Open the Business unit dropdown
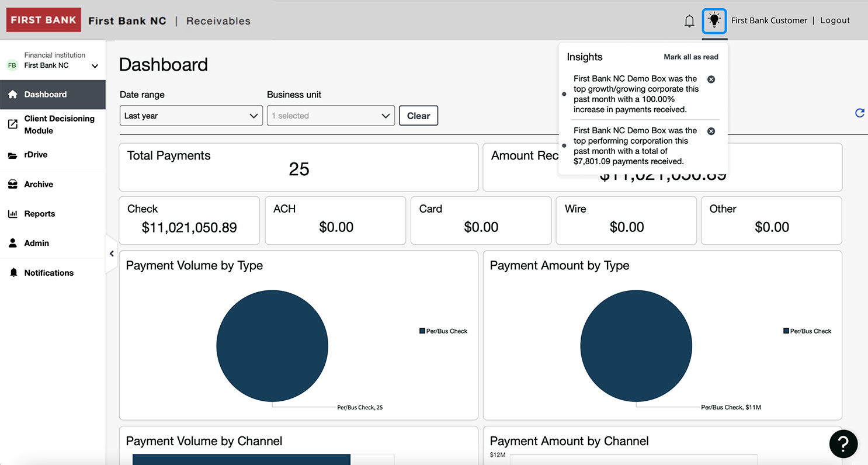Screen dimensions: 868x465 pyautogui.click(x=331, y=116)
